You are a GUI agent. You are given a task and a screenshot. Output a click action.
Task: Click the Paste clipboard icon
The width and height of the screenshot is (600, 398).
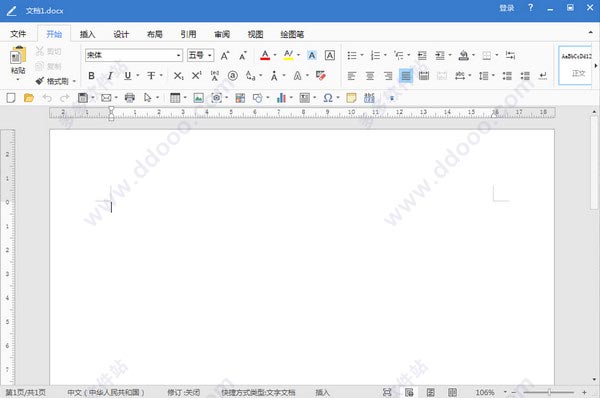coord(18,55)
